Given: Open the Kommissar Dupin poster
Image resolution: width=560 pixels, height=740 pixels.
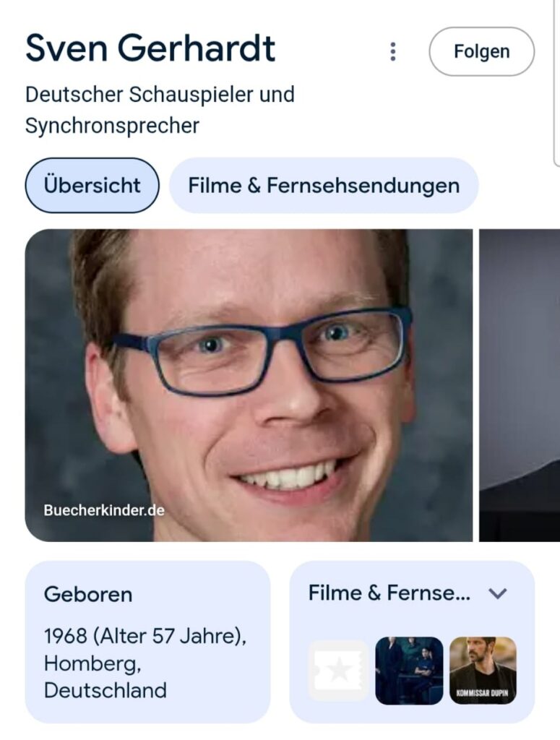Looking at the screenshot, I should click(483, 671).
